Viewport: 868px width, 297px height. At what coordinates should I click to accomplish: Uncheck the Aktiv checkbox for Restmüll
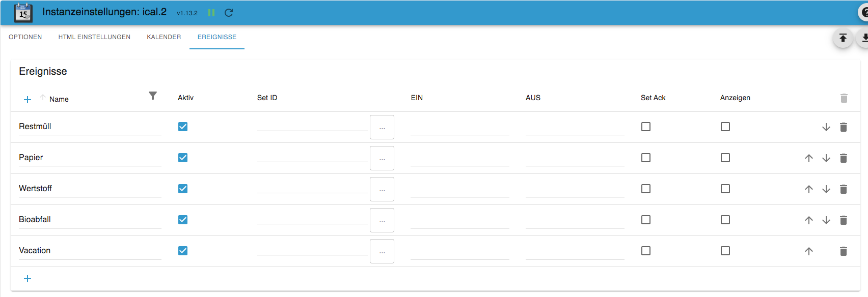click(x=183, y=127)
